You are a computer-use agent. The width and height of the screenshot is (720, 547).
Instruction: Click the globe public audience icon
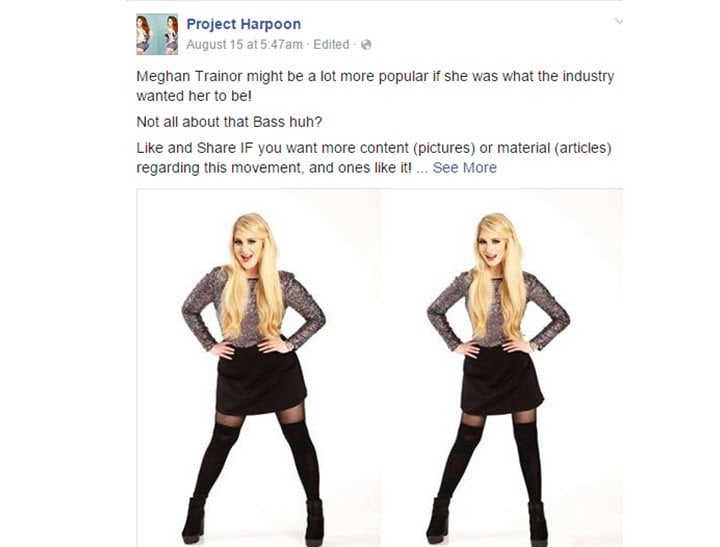pos(366,45)
